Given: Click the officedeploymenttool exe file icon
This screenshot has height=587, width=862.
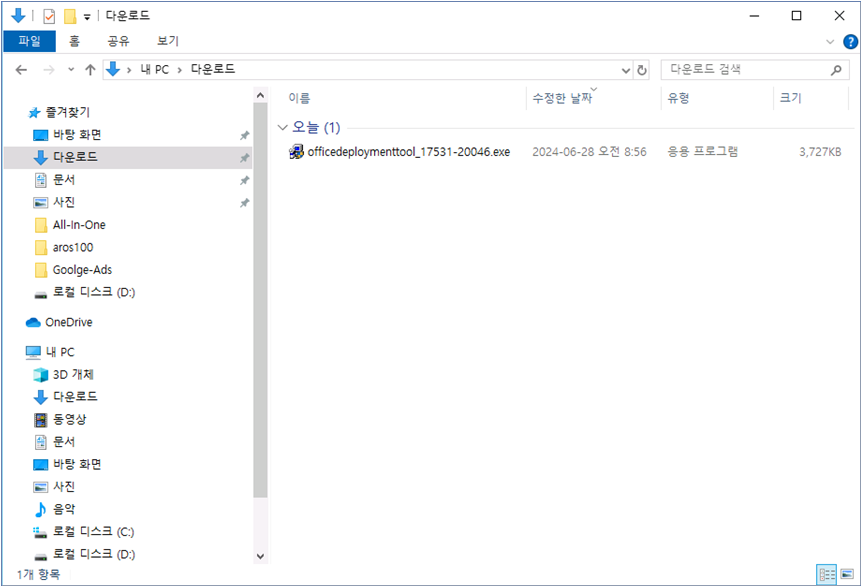Looking at the screenshot, I should pos(296,152).
